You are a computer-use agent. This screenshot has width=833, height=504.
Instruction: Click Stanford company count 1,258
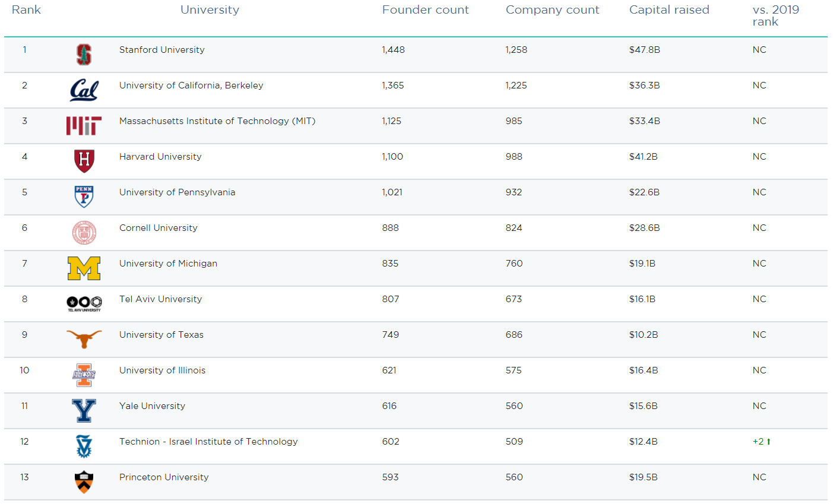516,50
